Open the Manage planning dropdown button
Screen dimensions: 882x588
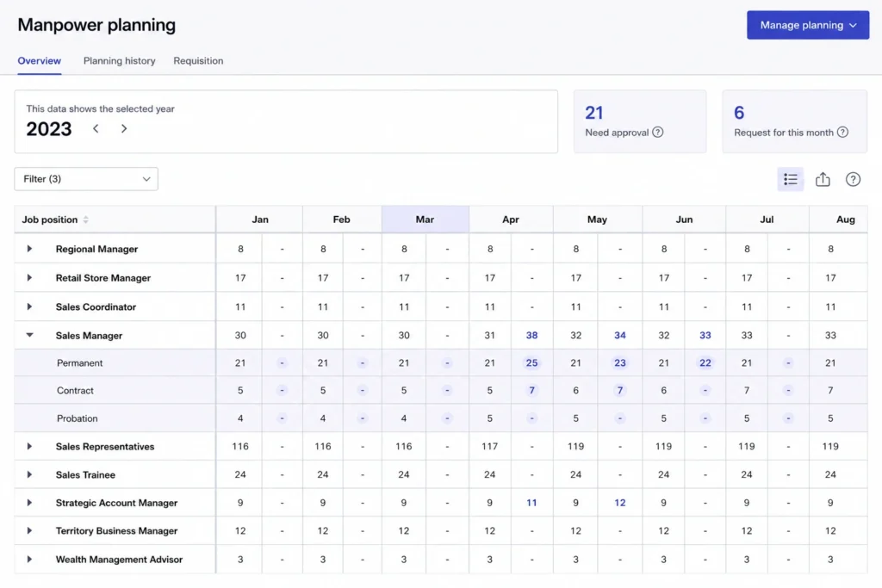coord(807,25)
